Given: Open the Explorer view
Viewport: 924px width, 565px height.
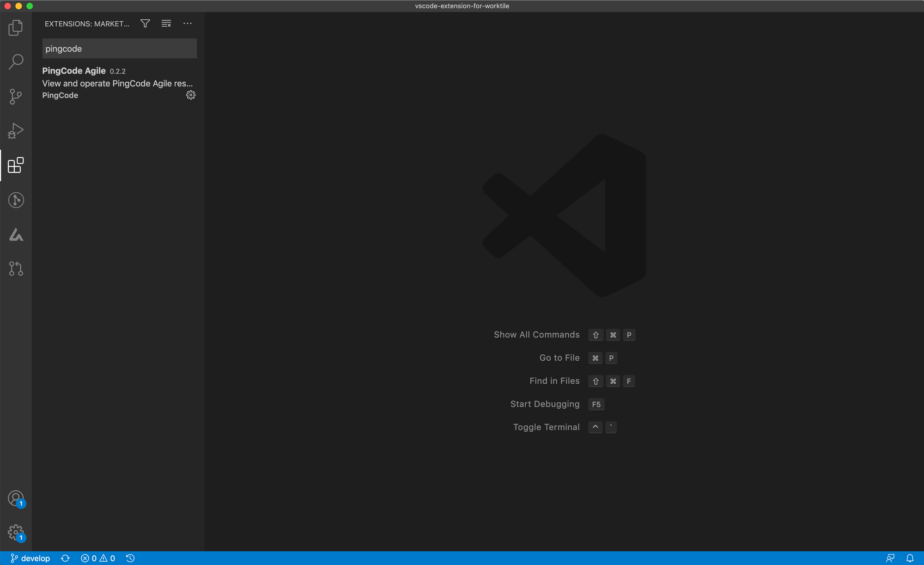Looking at the screenshot, I should (16, 27).
